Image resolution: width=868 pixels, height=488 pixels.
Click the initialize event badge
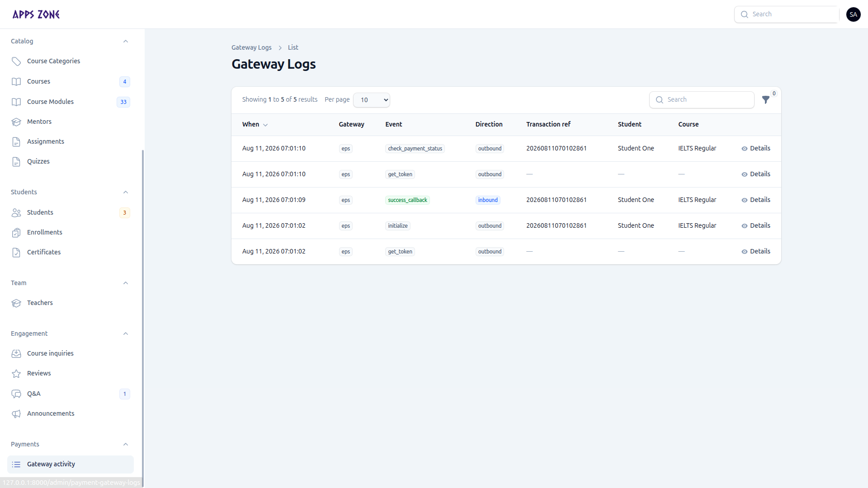pyautogui.click(x=398, y=226)
